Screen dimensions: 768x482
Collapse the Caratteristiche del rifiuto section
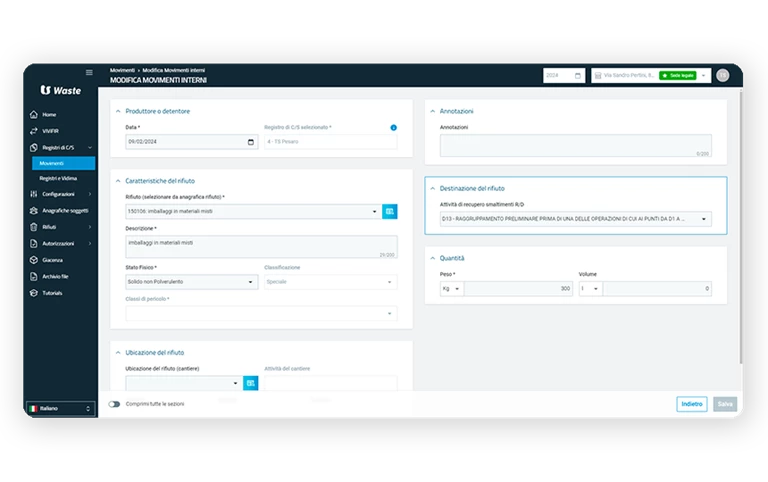tap(118, 181)
